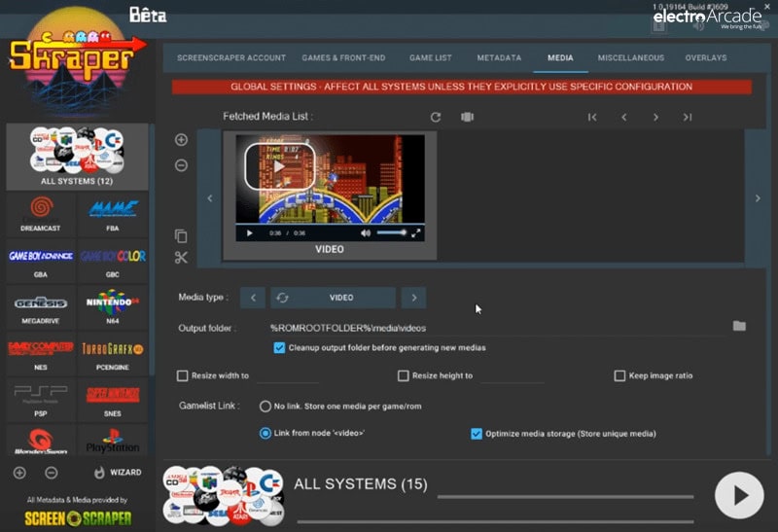Open the Overlays tab

coord(705,58)
